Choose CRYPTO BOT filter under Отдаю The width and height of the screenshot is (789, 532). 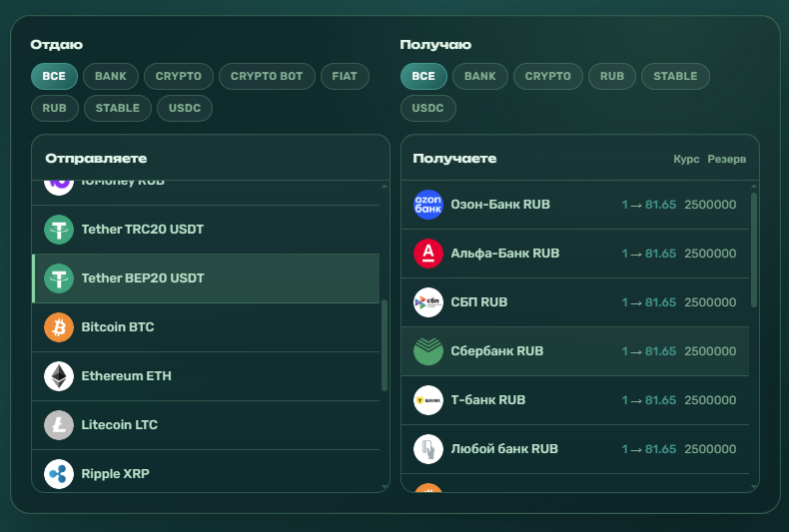click(x=267, y=77)
